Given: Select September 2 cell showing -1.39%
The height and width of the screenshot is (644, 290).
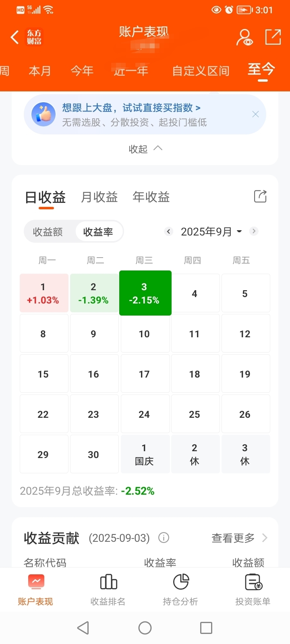Looking at the screenshot, I should coord(94,293).
